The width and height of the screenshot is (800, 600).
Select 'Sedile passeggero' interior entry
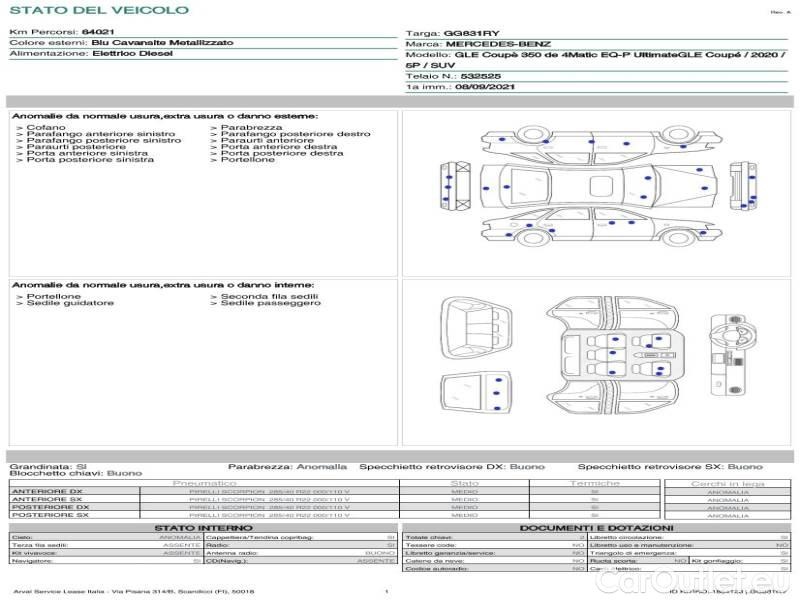(270, 303)
